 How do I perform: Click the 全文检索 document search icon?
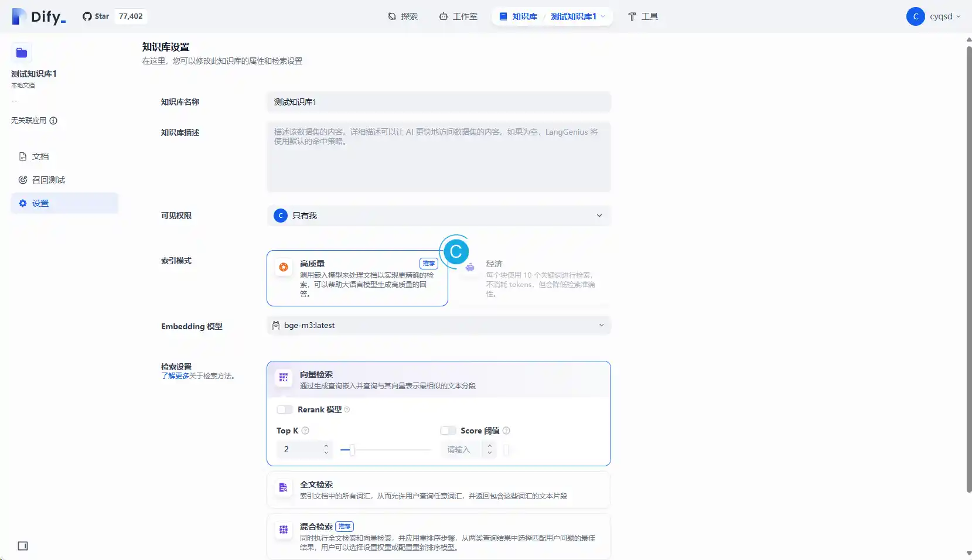pos(284,488)
